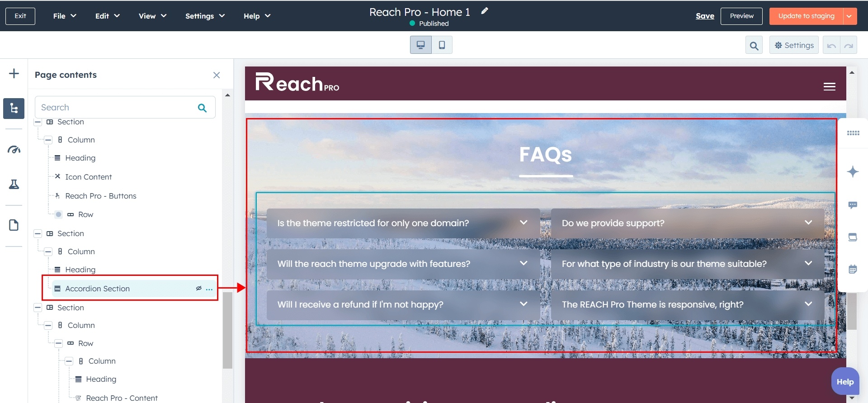Viewport: 868px width, 403px height.
Task: Click the FAQs heading in preview
Action: click(x=546, y=155)
